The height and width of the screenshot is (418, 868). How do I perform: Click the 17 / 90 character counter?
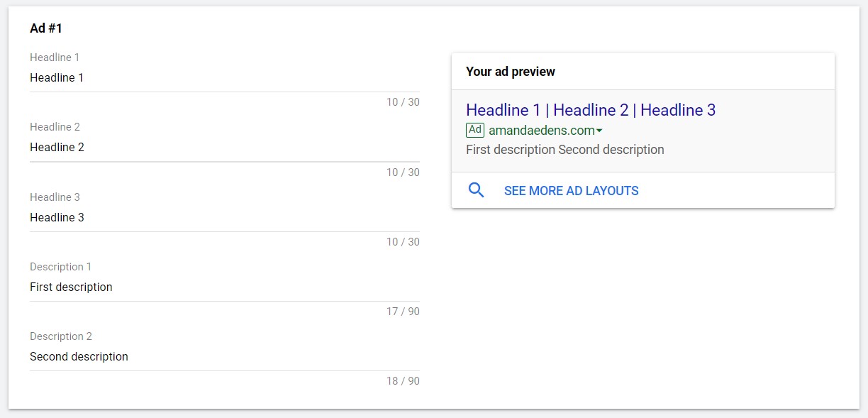coord(403,312)
